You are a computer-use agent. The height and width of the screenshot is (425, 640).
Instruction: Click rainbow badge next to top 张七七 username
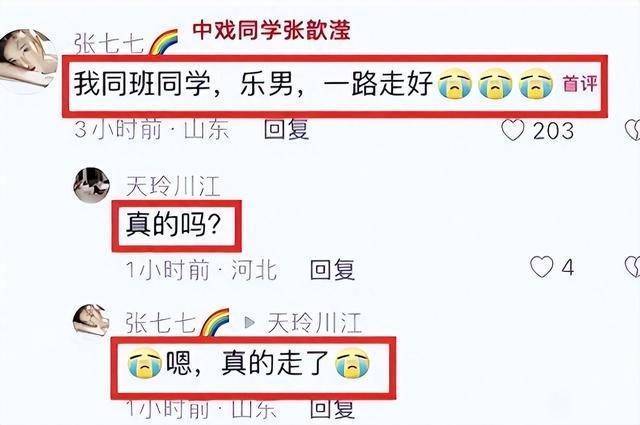(x=163, y=42)
